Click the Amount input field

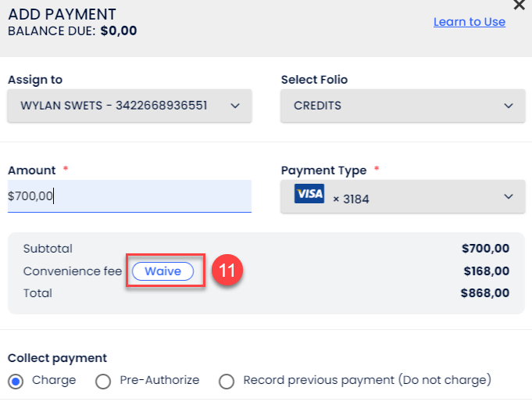[129, 196]
